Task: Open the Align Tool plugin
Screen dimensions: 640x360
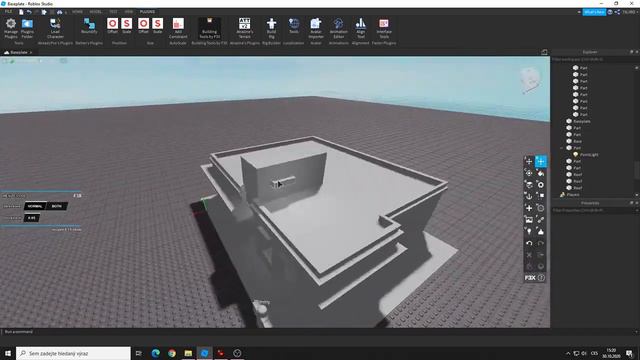Action: 360,28
